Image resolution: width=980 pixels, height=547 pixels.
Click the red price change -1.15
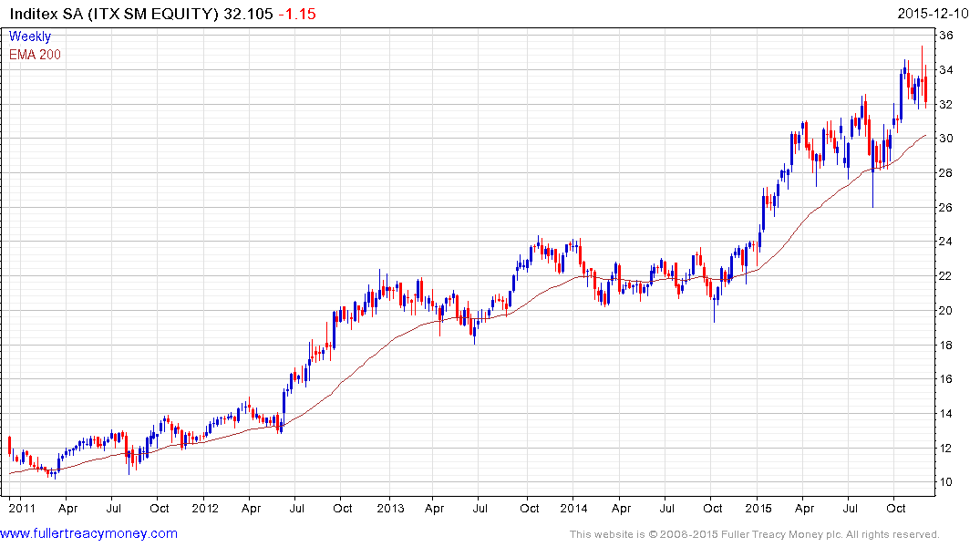(297, 14)
